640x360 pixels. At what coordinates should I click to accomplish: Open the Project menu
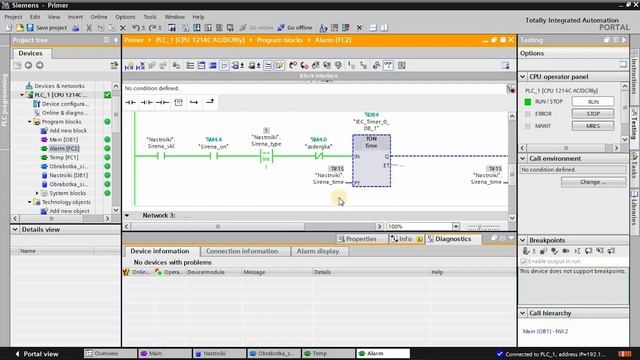click(13, 17)
